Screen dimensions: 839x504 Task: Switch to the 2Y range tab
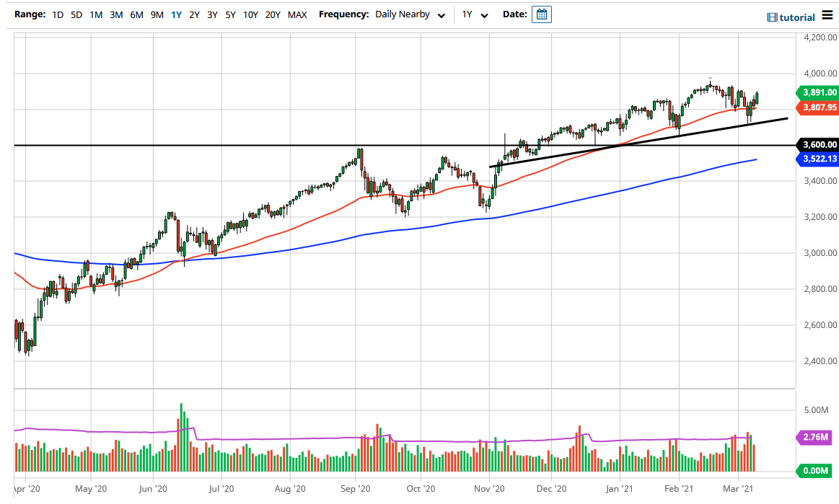pos(193,14)
